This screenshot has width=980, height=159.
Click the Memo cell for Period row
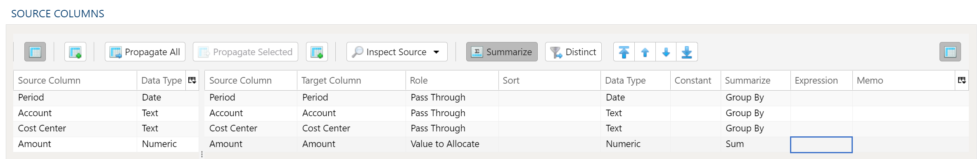910,98
